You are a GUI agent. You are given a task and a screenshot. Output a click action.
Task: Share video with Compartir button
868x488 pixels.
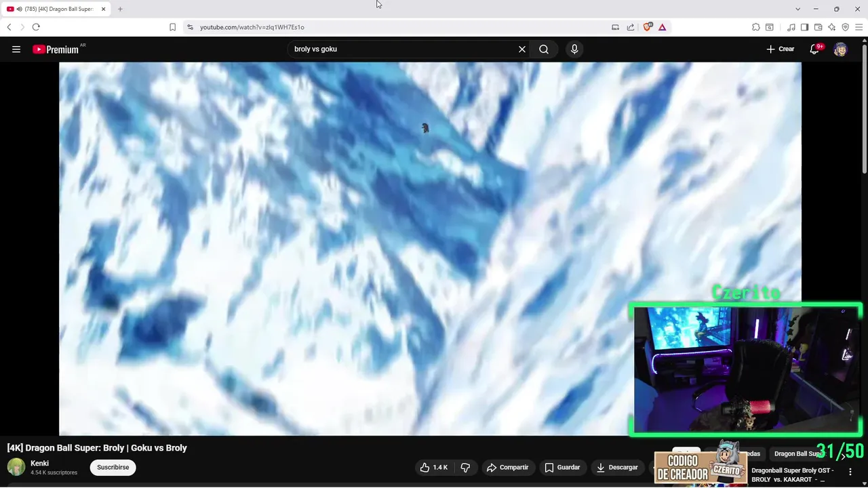tap(508, 468)
